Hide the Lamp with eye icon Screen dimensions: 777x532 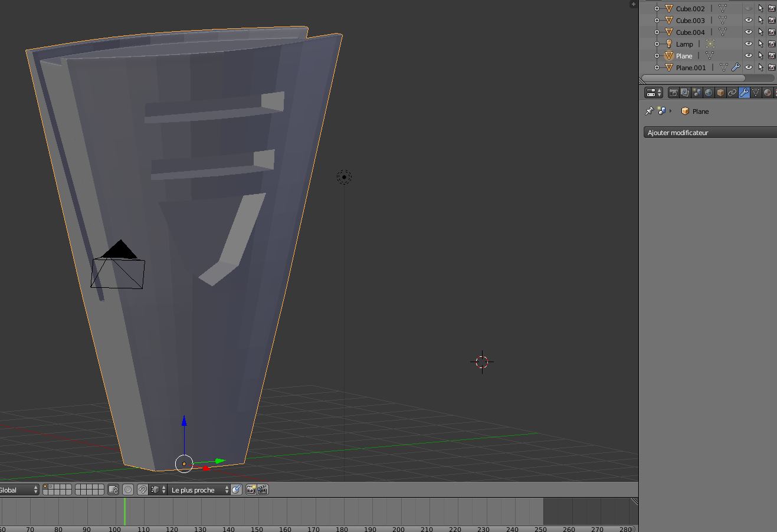click(749, 44)
